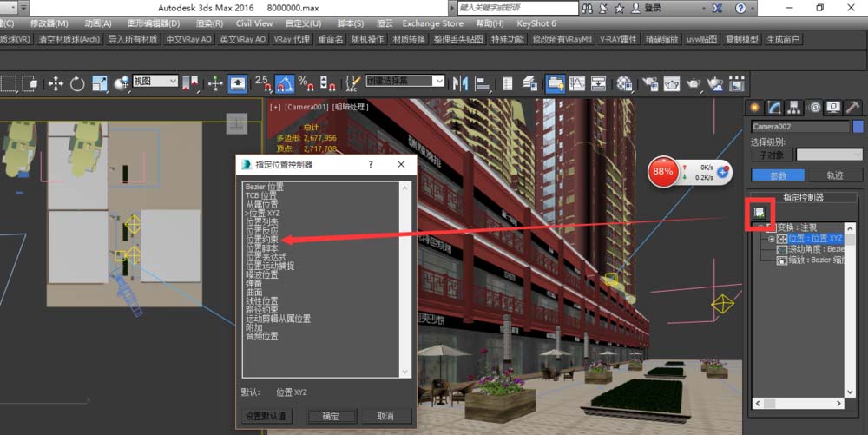Toggle Percent Snap in the toolbar
The width and height of the screenshot is (868, 435).
click(x=306, y=83)
